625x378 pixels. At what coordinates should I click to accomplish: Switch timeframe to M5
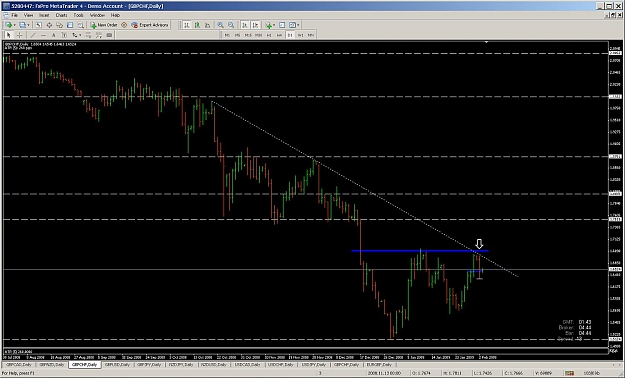coord(238,35)
